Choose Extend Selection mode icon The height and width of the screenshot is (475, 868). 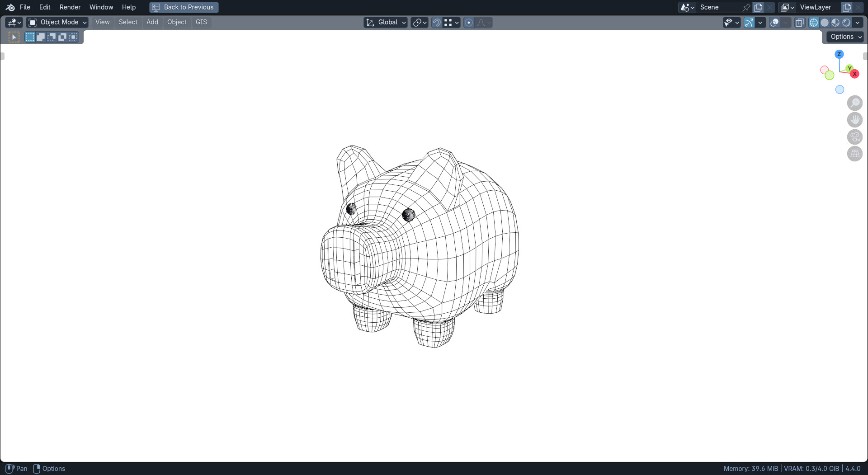tap(41, 37)
